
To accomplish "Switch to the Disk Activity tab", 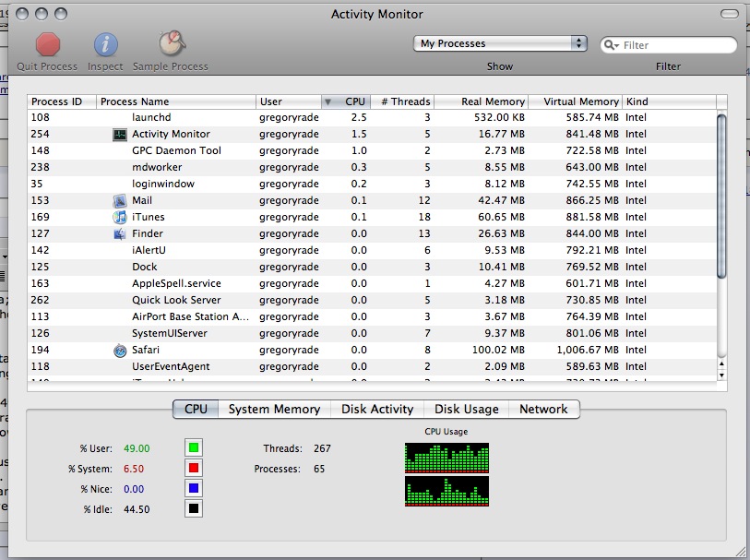I will click(x=378, y=409).
